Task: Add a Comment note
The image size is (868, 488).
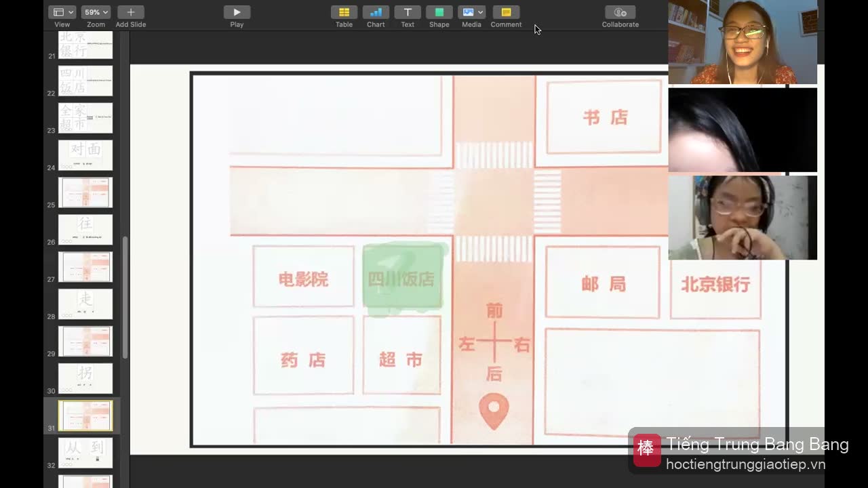Action: click(506, 12)
